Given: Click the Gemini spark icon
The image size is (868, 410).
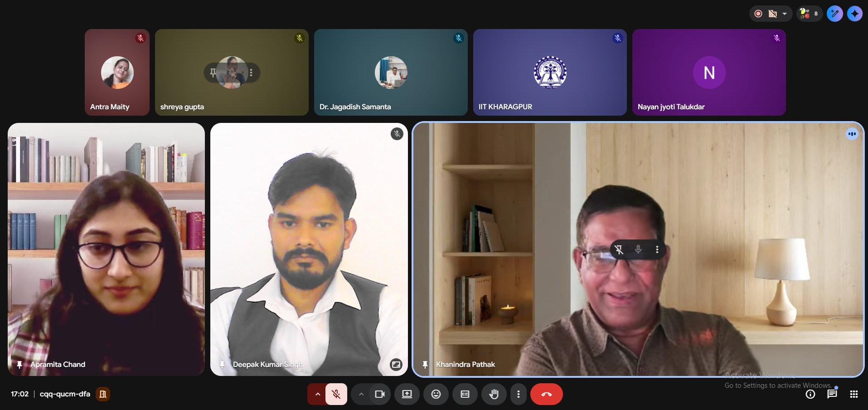Looking at the screenshot, I should pyautogui.click(x=855, y=14).
